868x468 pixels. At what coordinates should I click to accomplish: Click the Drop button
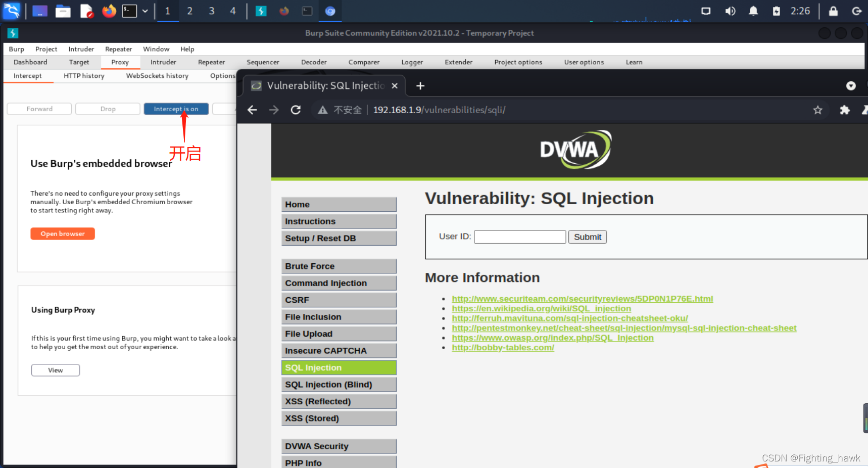tap(108, 109)
